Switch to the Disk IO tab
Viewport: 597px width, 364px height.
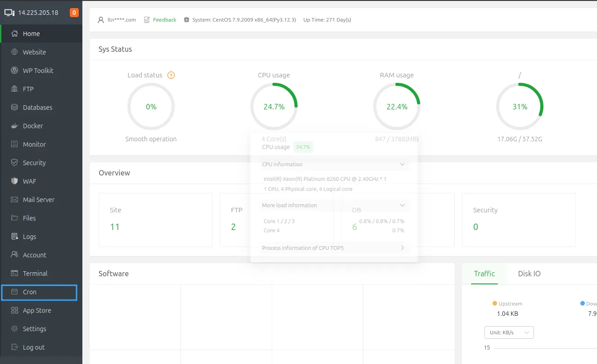(x=529, y=274)
